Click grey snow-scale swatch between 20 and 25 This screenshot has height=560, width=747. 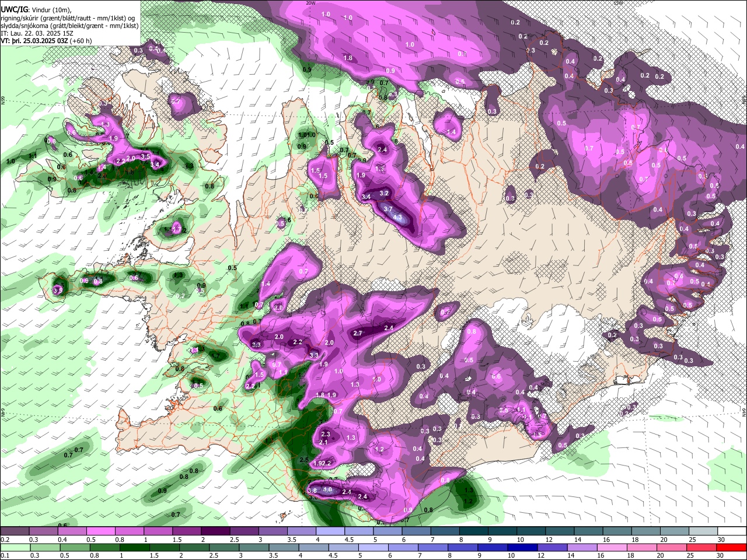675,531
